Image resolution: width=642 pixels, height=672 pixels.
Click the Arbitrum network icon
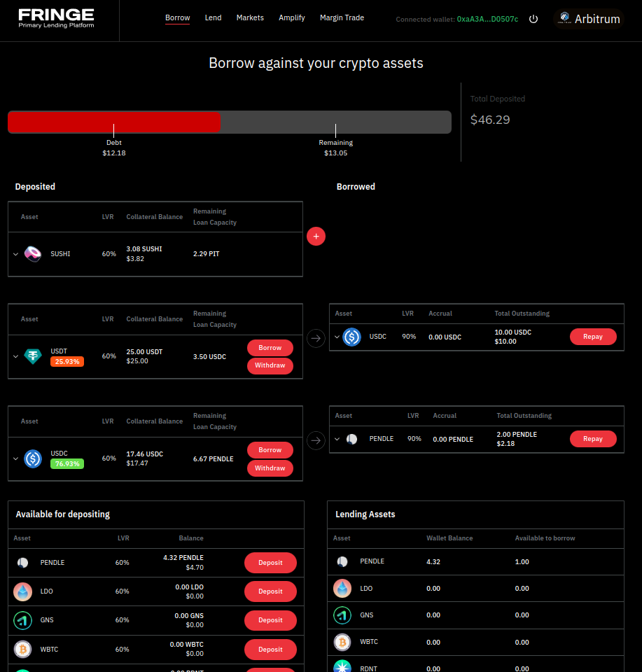point(565,17)
